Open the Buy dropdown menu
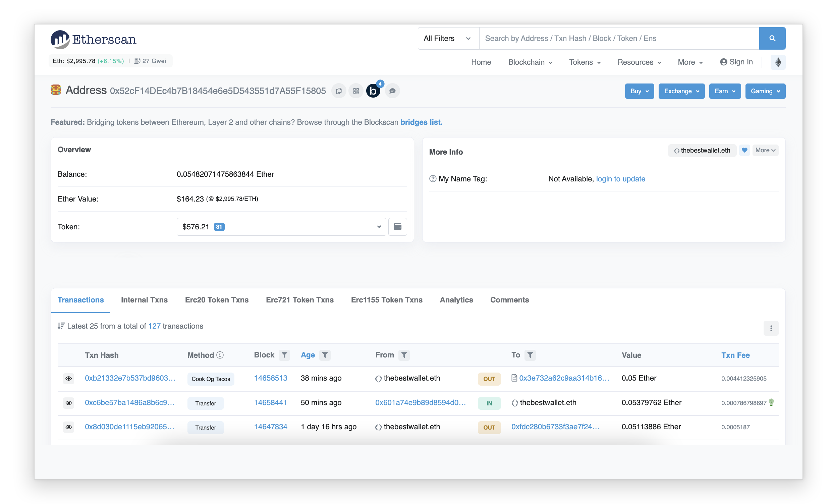Screen dimensions: 832x504 (x=638, y=91)
